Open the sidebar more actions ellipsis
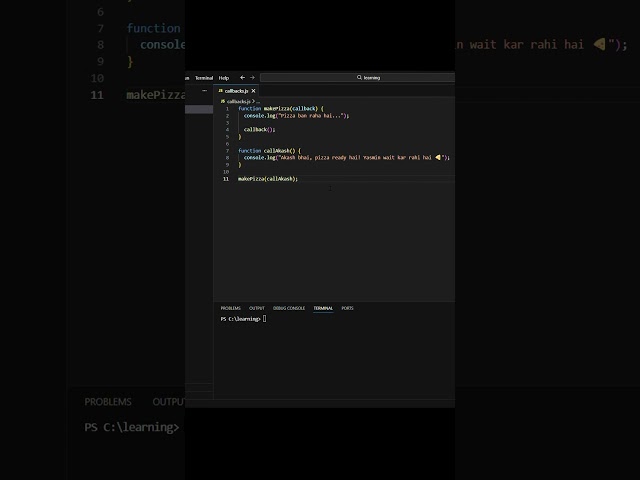The width and height of the screenshot is (640, 480). (204, 91)
